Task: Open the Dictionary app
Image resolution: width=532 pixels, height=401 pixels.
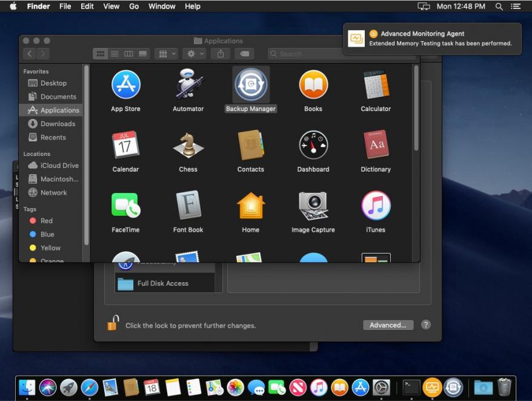Action: tap(376, 146)
